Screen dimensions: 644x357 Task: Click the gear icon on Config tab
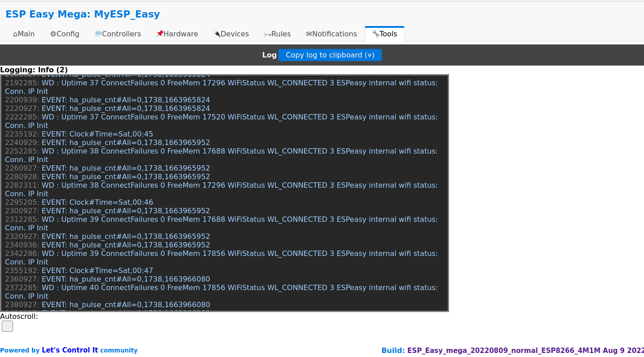click(x=53, y=34)
